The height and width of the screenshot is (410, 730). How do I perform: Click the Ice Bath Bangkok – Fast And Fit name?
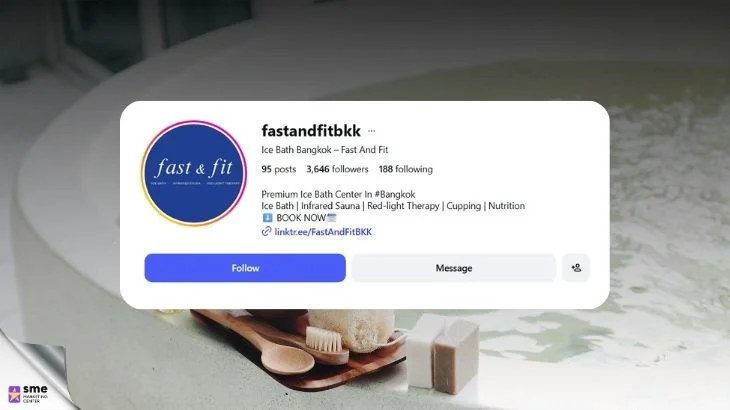324,150
